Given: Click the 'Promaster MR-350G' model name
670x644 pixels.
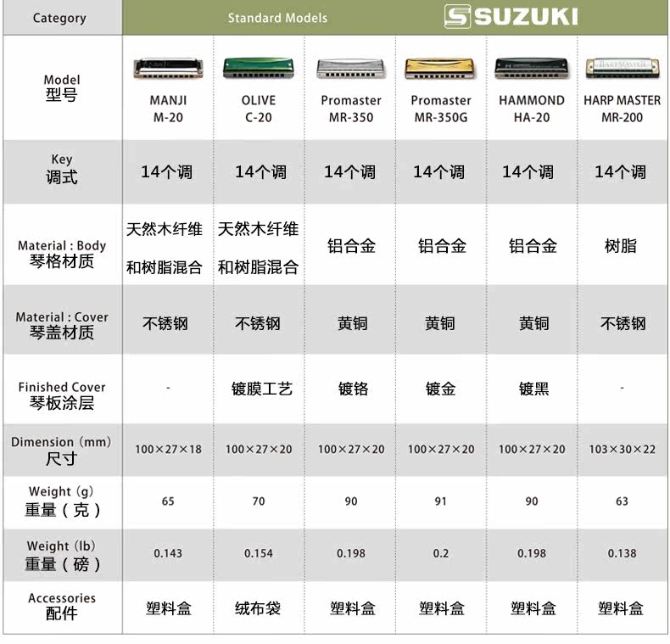Looking at the screenshot, I should pos(440,109).
